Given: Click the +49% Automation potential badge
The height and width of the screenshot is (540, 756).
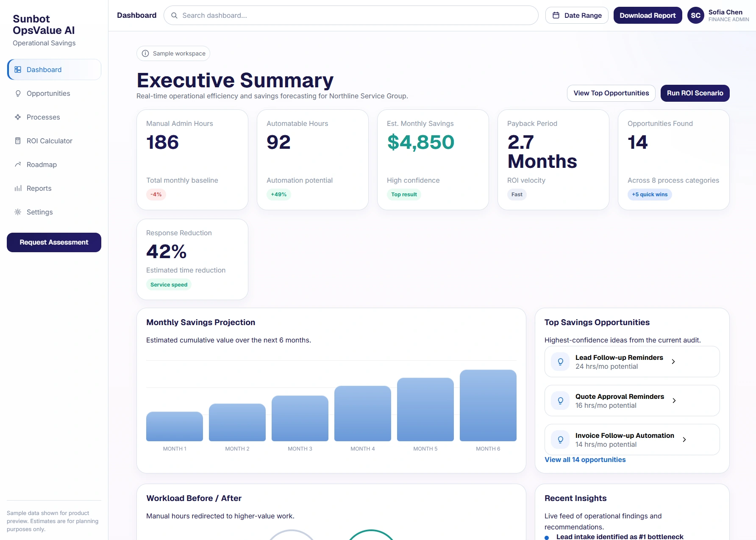Looking at the screenshot, I should pyautogui.click(x=279, y=195).
